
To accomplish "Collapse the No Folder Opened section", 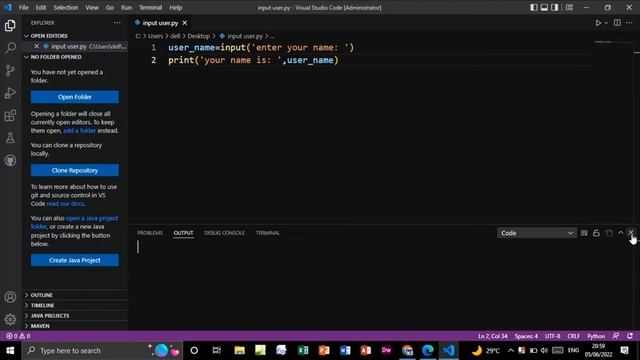I will coord(75,57).
